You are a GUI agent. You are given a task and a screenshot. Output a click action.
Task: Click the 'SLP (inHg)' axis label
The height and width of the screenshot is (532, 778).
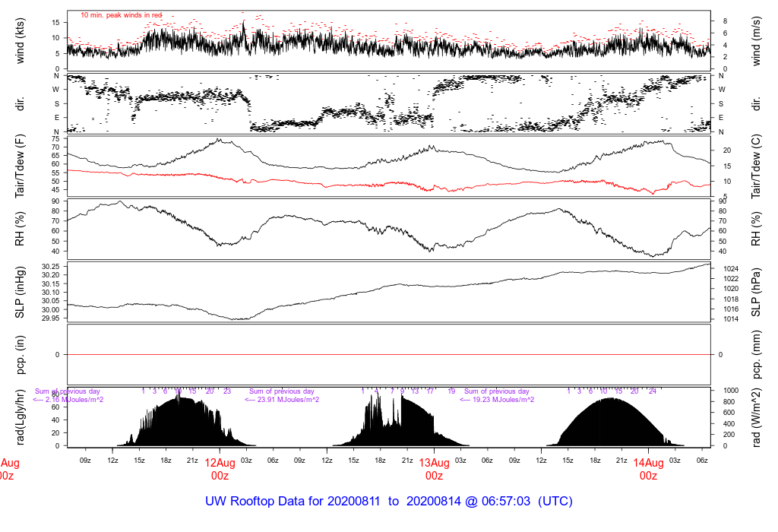20,293
